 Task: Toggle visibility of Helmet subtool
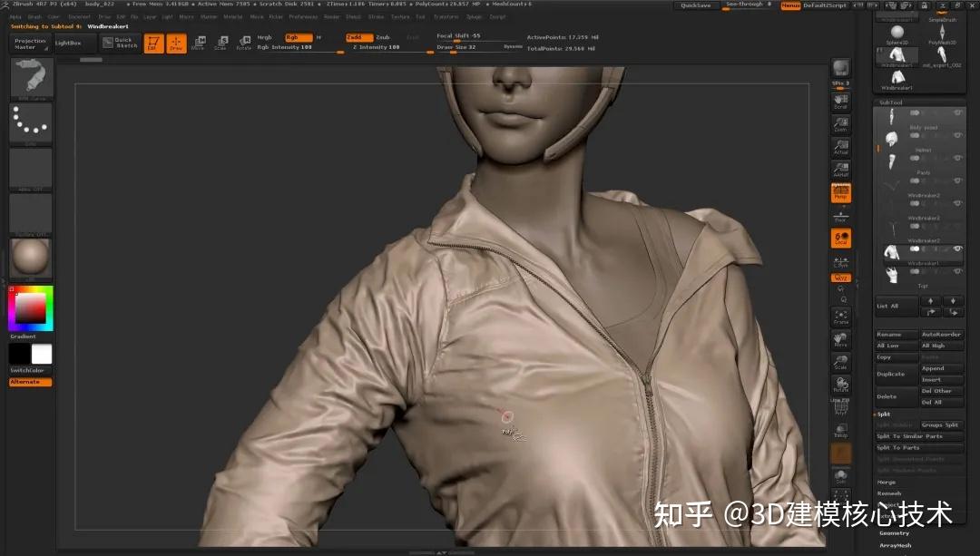pos(957,135)
